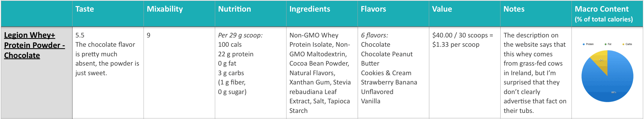Open the Legion Whey+ Protein Powder link

click(34, 45)
